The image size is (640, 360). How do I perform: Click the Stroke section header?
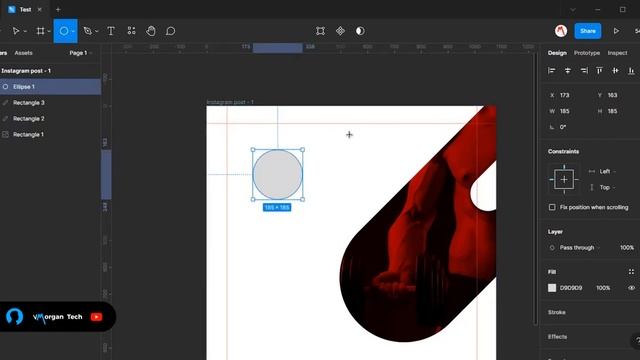(557, 312)
